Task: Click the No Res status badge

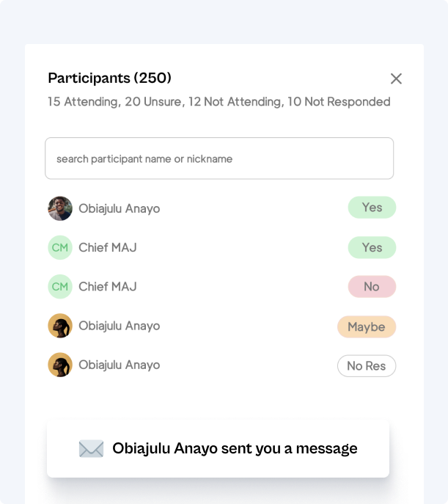Action: point(367,365)
